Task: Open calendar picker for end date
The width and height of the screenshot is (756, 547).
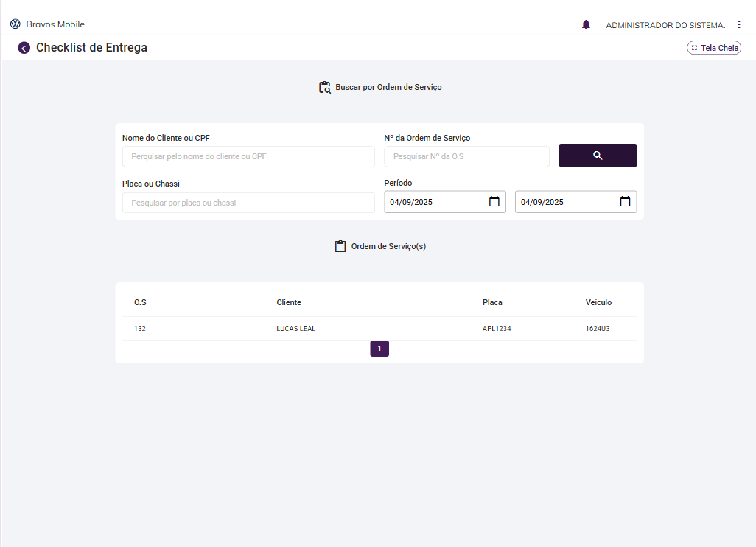Action: point(625,201)
